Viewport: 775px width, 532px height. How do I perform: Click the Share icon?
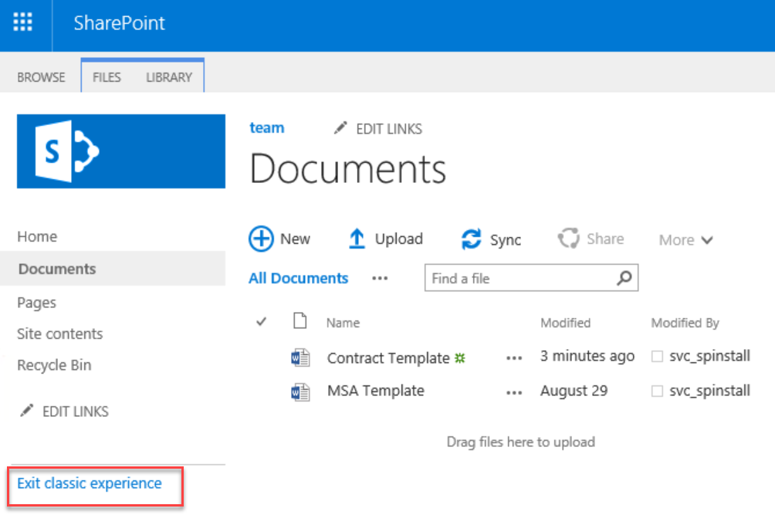(569, 238)
